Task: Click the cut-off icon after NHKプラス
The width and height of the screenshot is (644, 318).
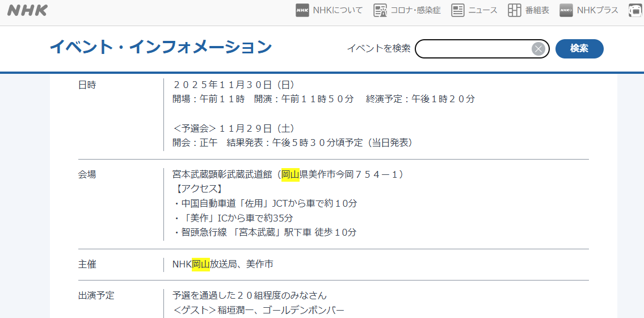Action: (636, 10)
